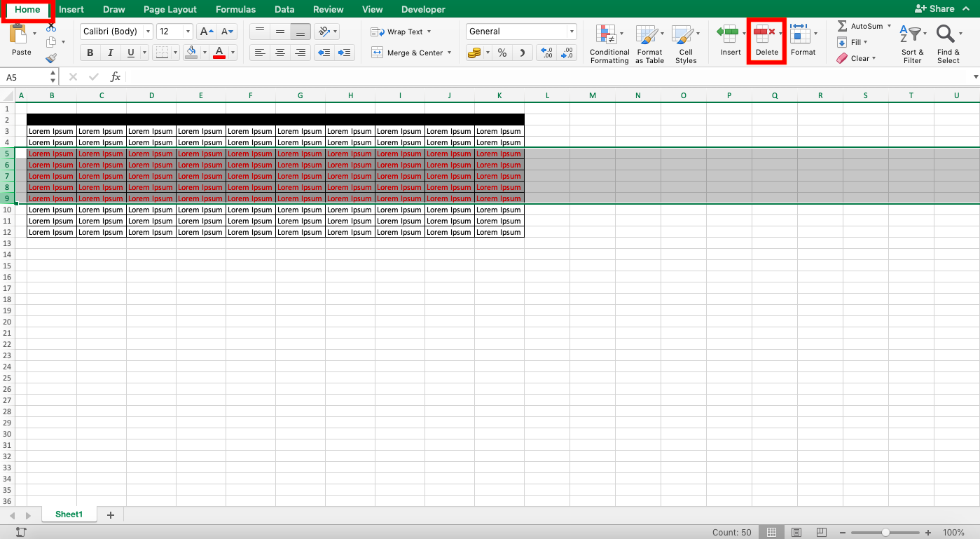Switch to the Insert tab

click(71, 9)
